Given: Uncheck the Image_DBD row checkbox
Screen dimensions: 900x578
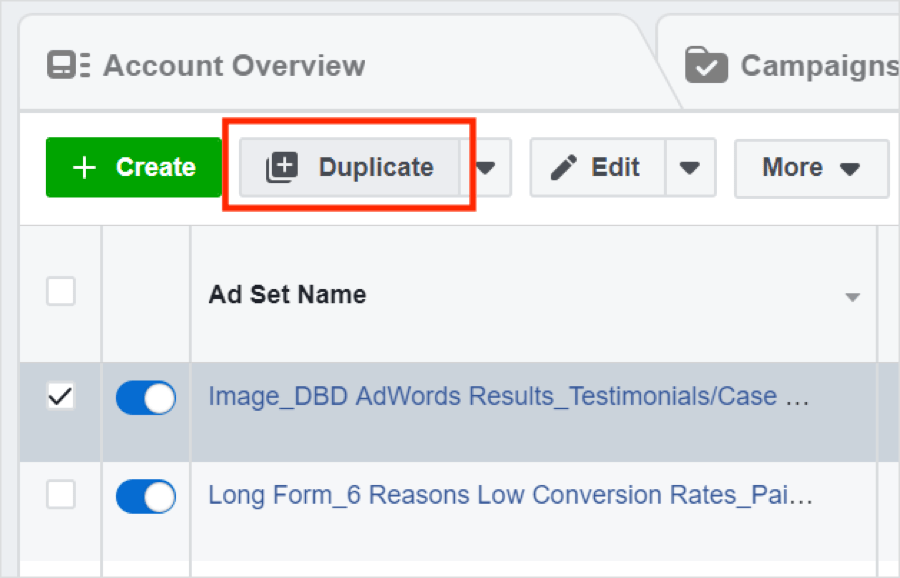Looking at the screenshot, I should (x=60, y=397).
